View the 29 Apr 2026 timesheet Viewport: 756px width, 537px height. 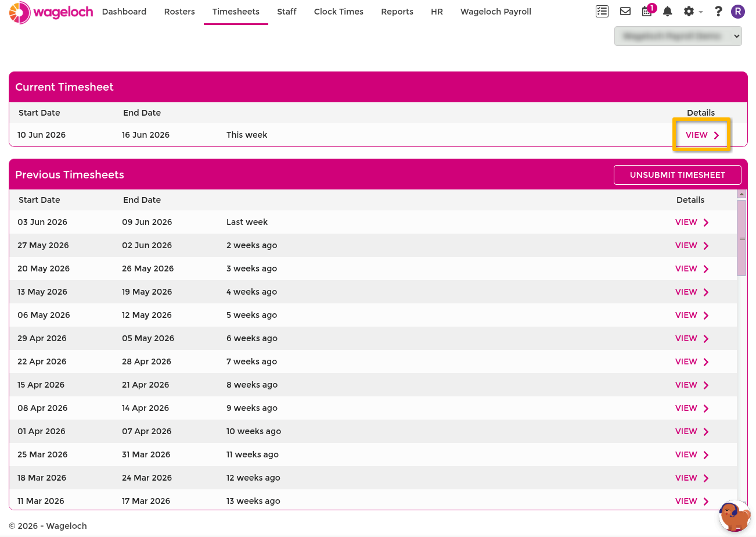[x=692, y=338]
